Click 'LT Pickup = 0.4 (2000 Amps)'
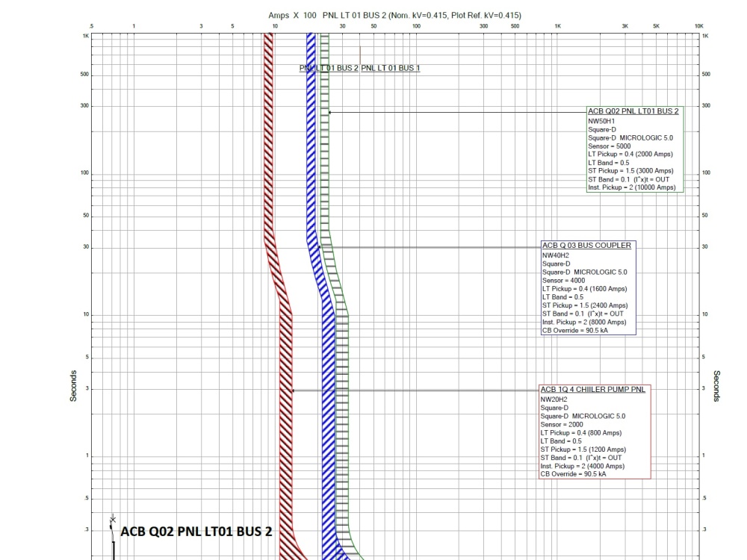Screen dimensions: 747x560 coord(630,155)
